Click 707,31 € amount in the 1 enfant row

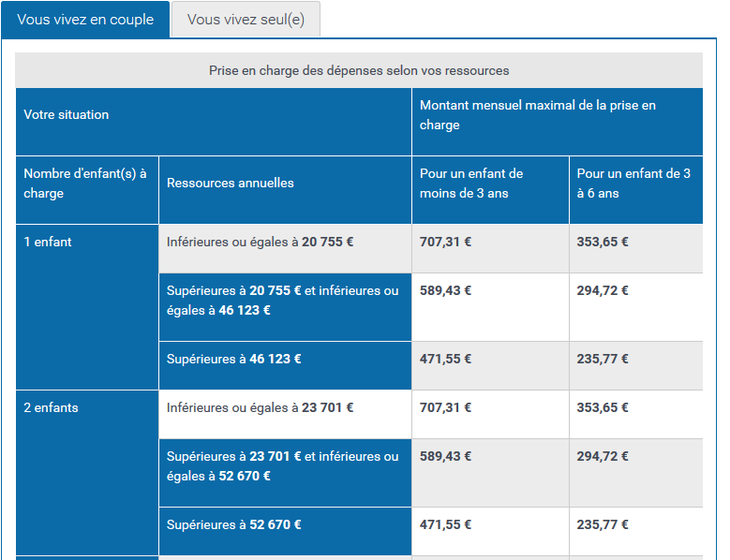coord(446,242)
